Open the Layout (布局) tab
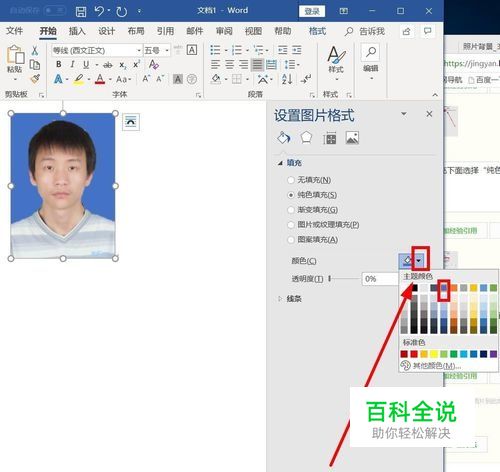 [x=136, y=31]
